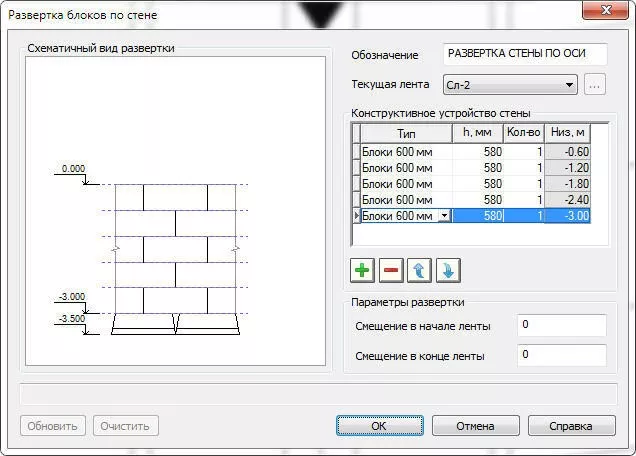Click the OK button
The height and width of the screenshot is (456, 636).
379,426
